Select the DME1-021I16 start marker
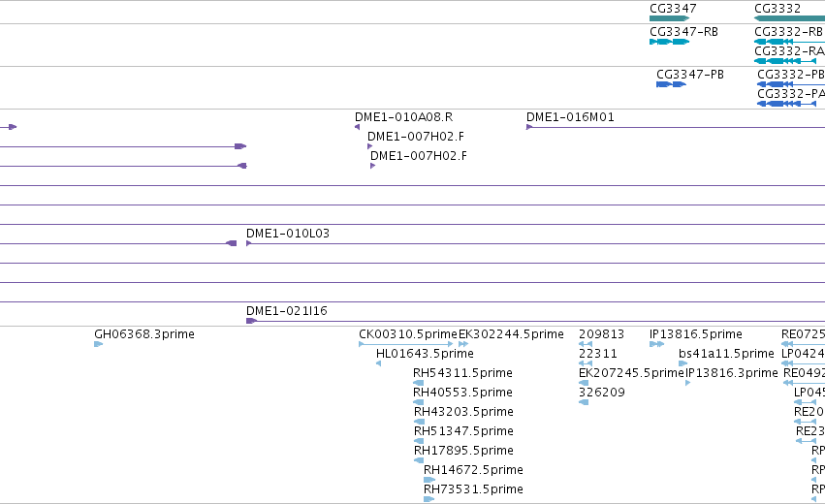 [x=251, y=321]
